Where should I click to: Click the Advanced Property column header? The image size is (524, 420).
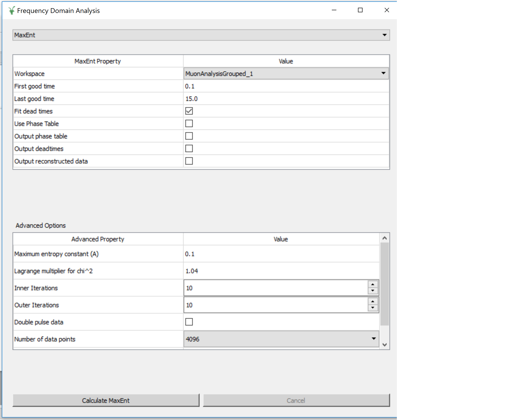tap(98, 239)
